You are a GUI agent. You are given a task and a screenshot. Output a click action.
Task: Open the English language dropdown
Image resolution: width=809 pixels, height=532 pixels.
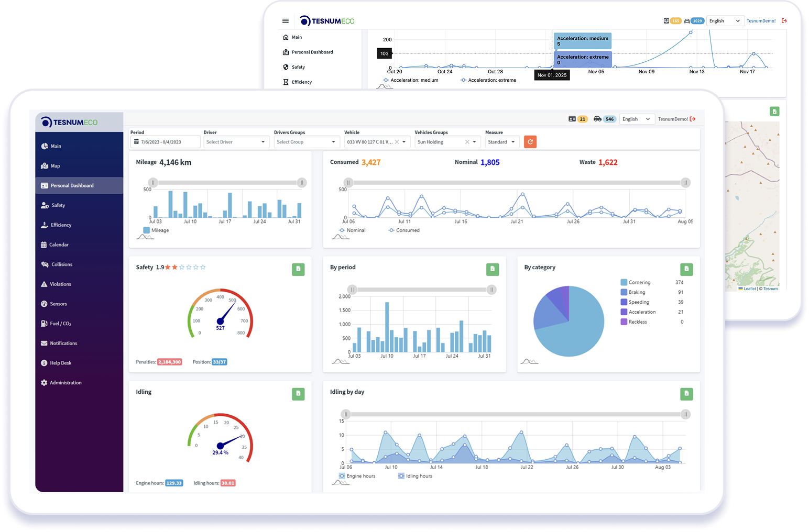click(636, 119)
